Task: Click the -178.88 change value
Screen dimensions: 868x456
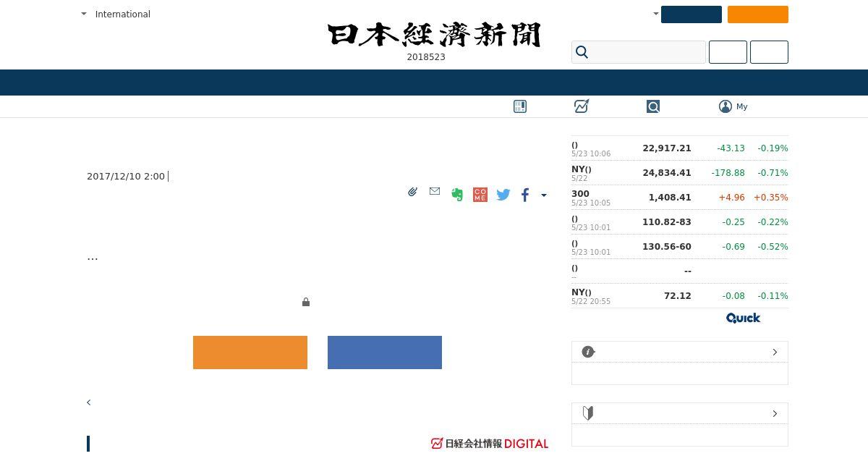Action: (728, 173)
